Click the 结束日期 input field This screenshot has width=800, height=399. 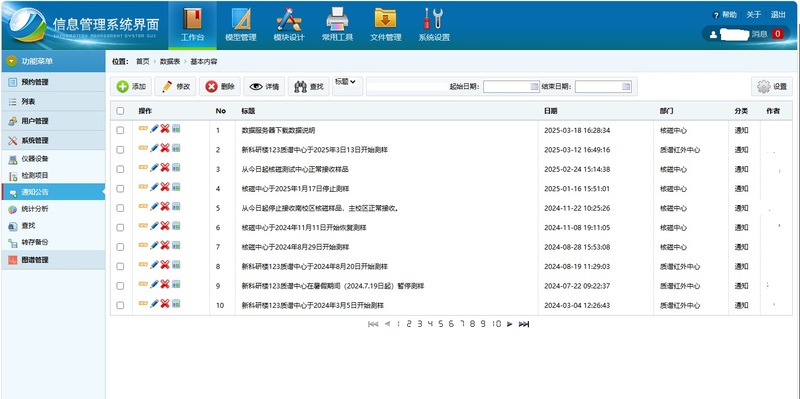pyautogui.click(x=603, y=87)
